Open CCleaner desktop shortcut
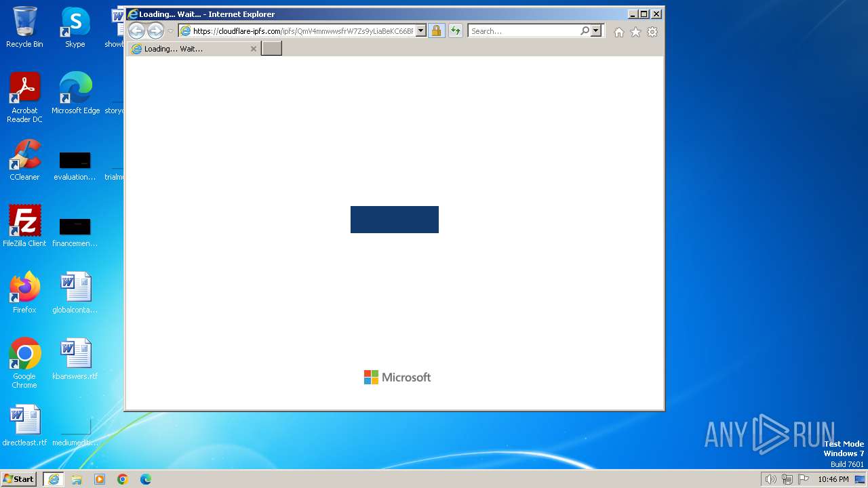The width and height of the screenshot is (868, 488). [x=24, y=160]
